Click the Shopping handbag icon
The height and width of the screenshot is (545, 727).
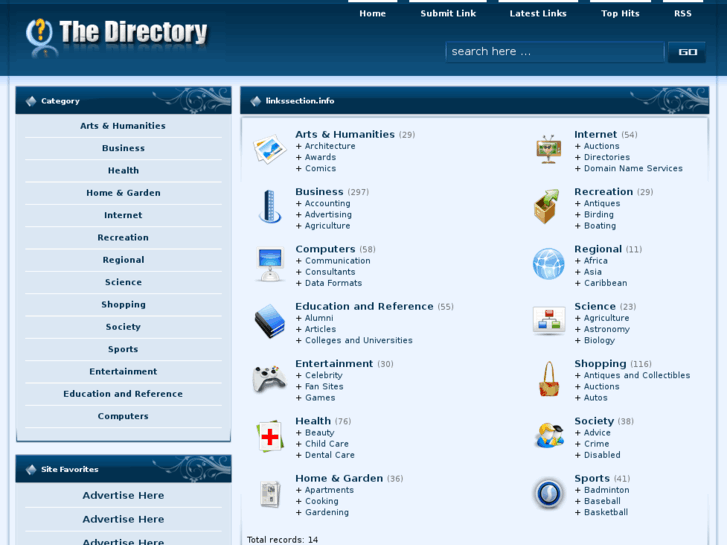pos(549,379)
